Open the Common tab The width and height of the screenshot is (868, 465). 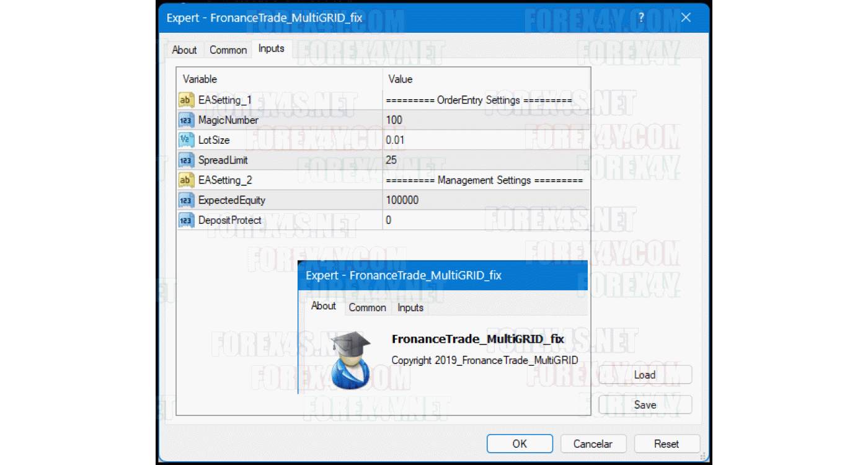click(228, 50)
